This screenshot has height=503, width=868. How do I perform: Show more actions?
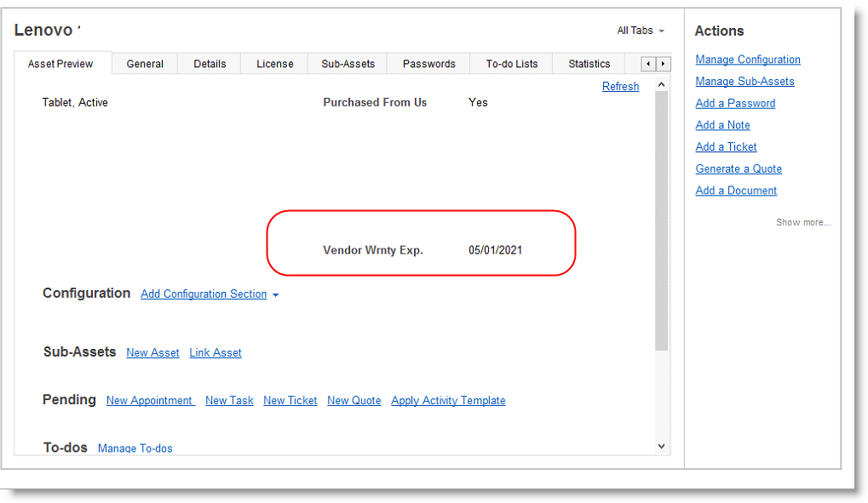click(x=802, y=223)
